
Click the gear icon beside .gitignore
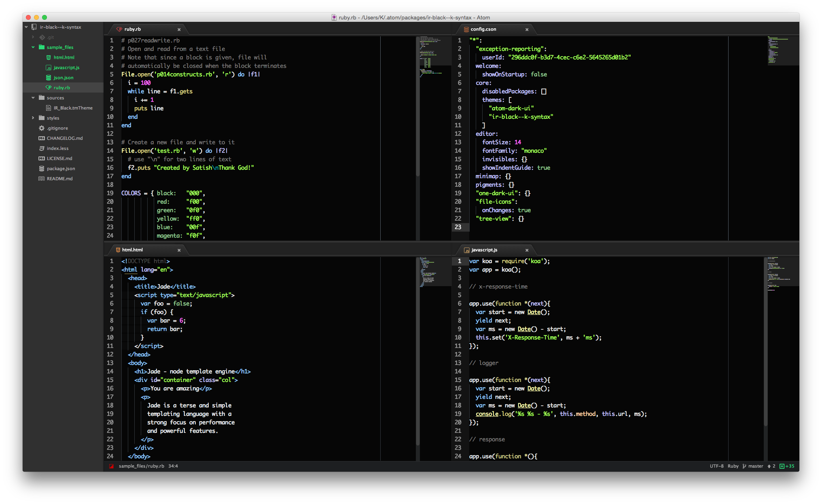pos(42,128)
